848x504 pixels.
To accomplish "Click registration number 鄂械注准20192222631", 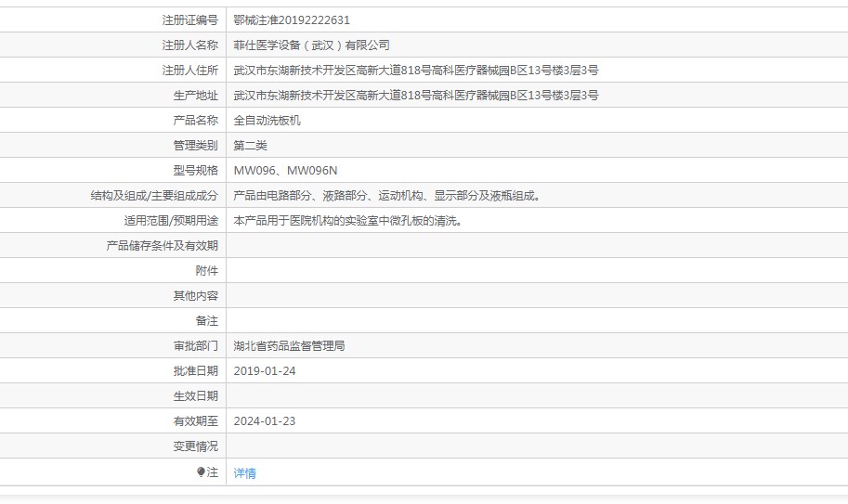I will coord(292,19).
